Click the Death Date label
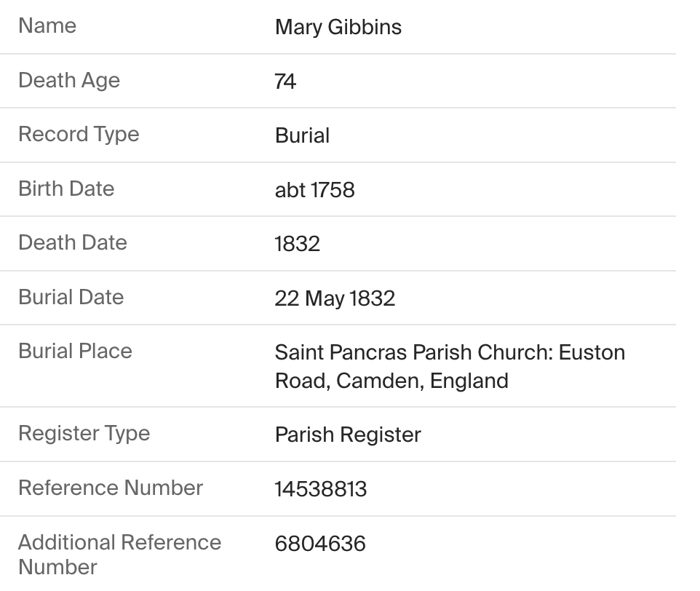The width and height of the screenshot is (700, 591). [x=73, y=242]
